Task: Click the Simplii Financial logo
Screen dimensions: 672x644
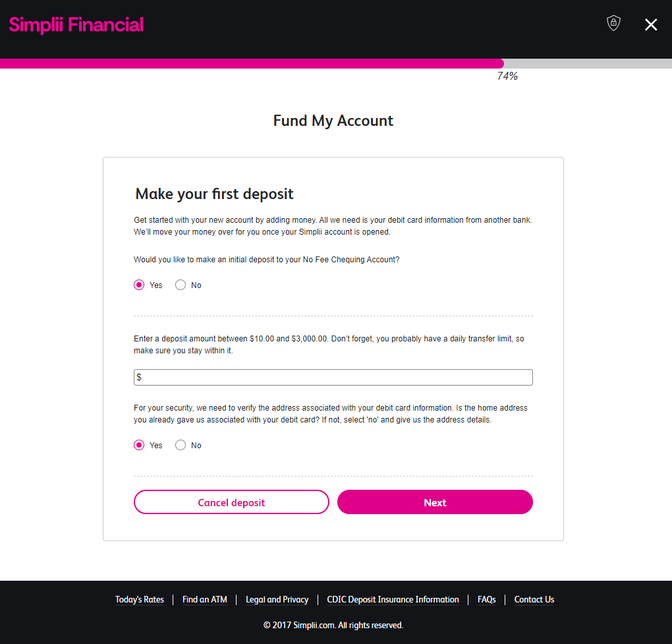Action: (x=76, y=25)
